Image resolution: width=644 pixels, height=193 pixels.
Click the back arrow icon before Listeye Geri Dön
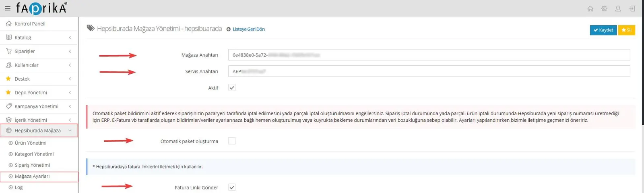point(229,29)
